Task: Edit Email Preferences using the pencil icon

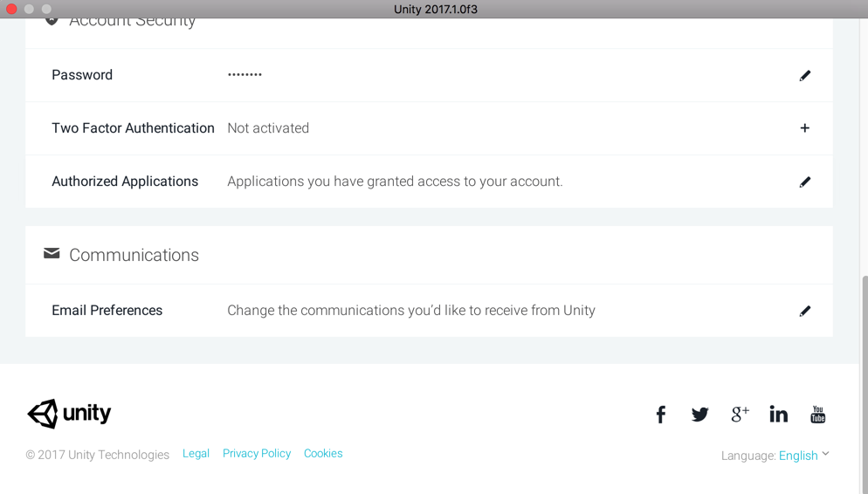Action: [804, 311]
